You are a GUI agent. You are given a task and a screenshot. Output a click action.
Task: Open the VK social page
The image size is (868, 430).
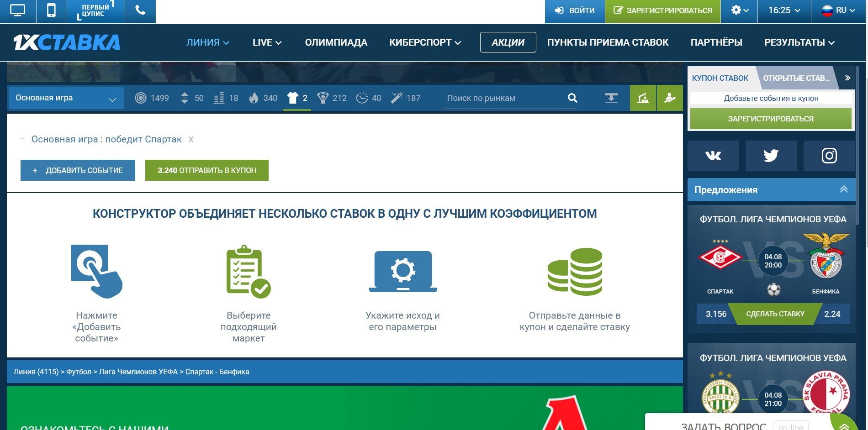(713, 156)
